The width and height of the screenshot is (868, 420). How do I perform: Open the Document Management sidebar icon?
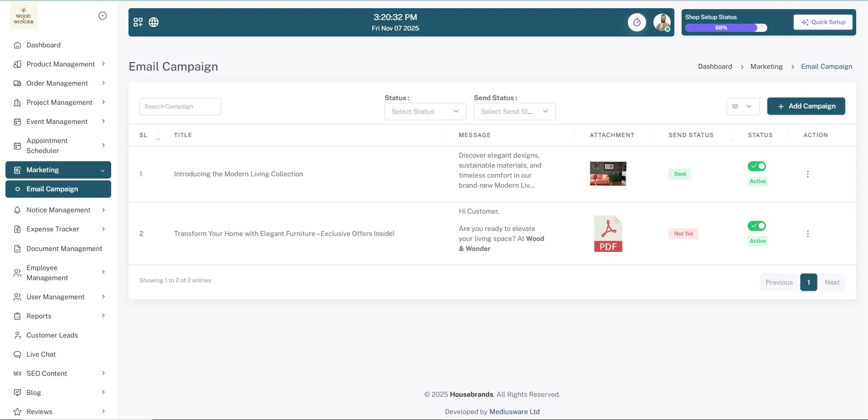17,248
